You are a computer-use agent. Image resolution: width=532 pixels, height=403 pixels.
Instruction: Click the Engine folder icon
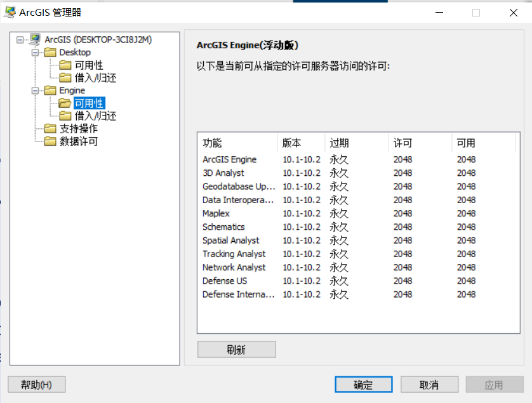(50, 90)
